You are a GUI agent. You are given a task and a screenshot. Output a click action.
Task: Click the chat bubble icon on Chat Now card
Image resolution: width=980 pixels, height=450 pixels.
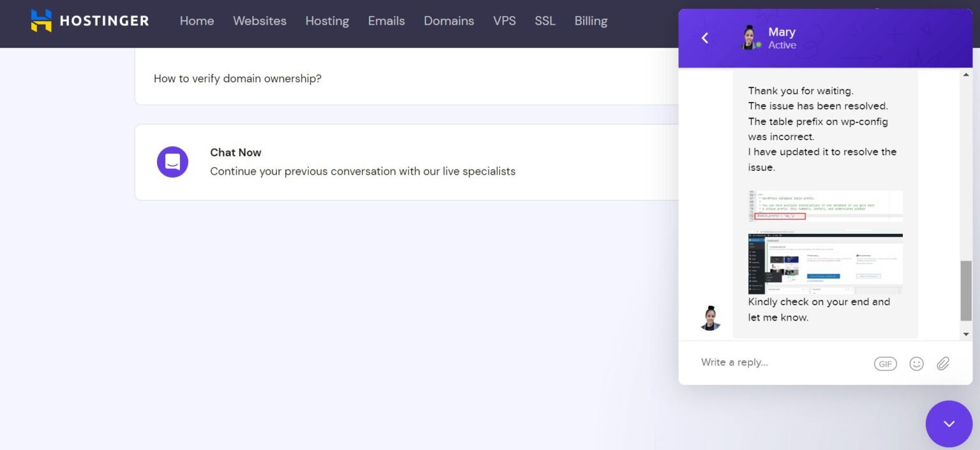[x=172, y=162]
